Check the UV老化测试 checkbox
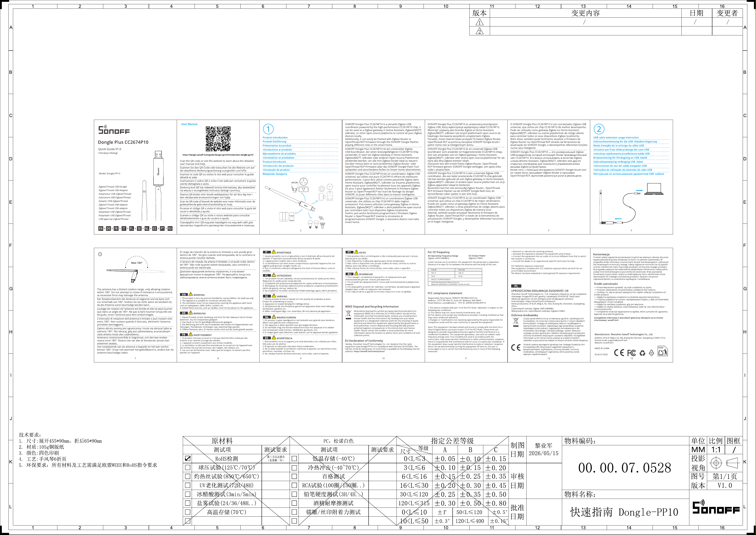756x535 pixels. pos(188,485)
